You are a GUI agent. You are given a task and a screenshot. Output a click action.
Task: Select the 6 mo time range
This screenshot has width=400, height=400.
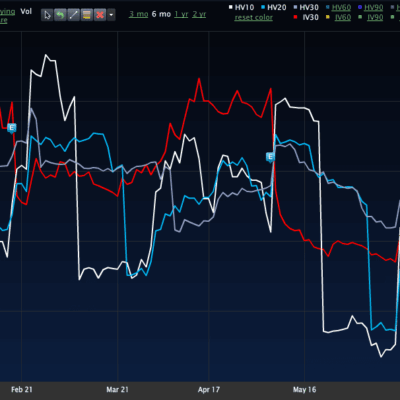click(161, 14)
